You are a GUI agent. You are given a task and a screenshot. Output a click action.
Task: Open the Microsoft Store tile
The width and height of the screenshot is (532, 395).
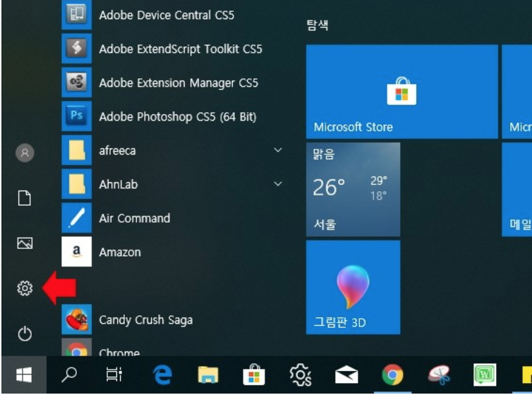(x=401, y=92)
